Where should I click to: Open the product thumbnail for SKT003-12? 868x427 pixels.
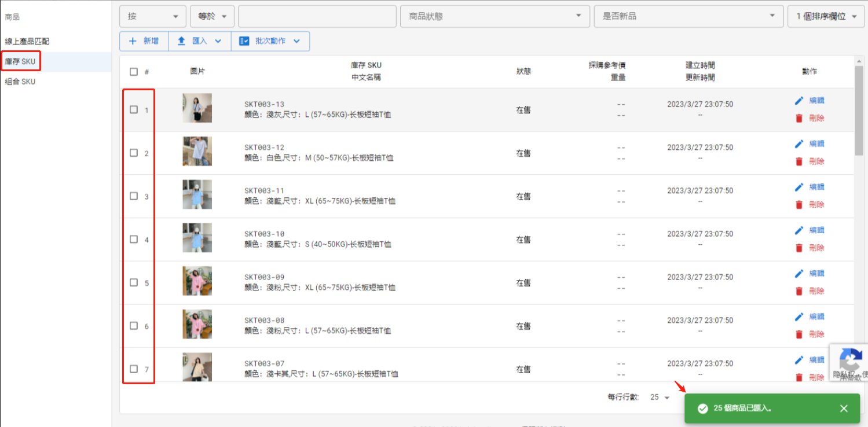click(x=197, y=151)
